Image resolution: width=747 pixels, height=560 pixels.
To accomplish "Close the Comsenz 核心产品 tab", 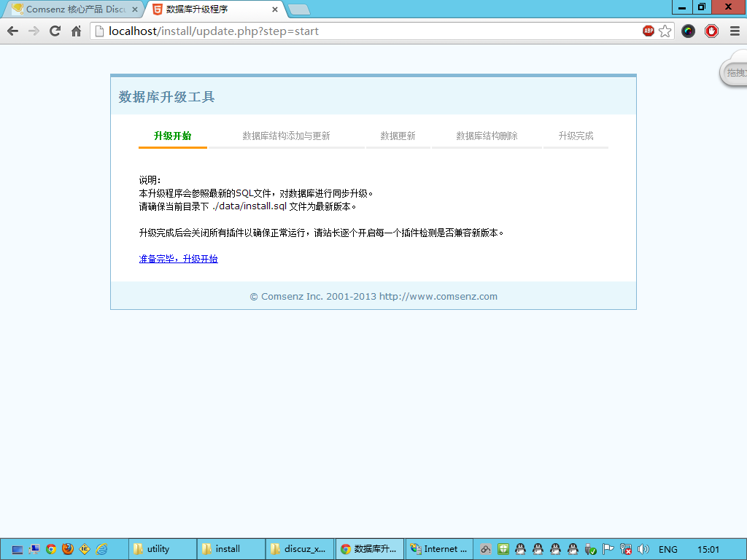I will coord(135,9).
